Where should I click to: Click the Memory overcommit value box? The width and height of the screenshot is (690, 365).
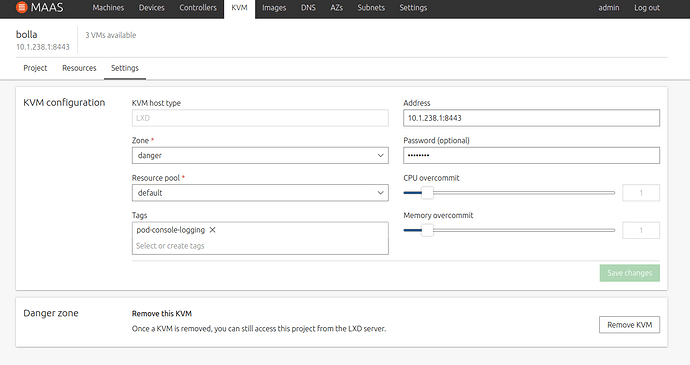641,230
